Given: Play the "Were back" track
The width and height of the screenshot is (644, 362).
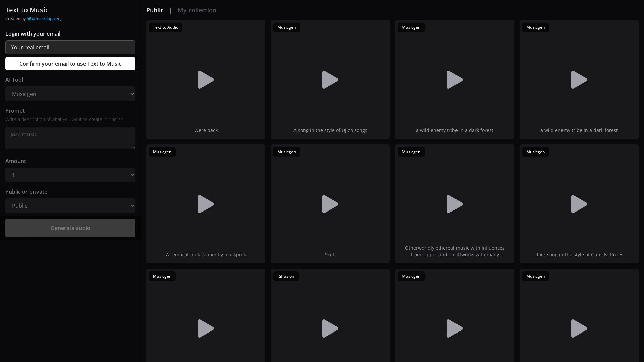Looking at the screenshot, I should [x=206, y=80].
